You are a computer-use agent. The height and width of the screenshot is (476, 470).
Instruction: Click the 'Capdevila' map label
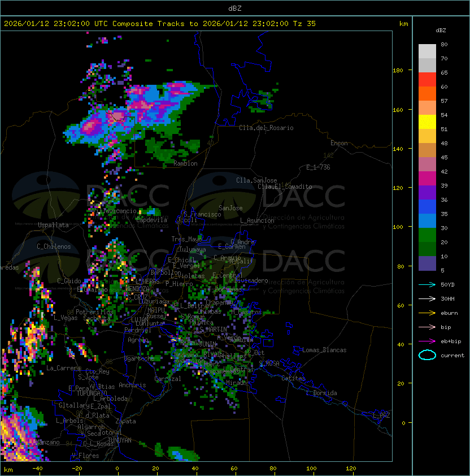(x=152, y=220)
